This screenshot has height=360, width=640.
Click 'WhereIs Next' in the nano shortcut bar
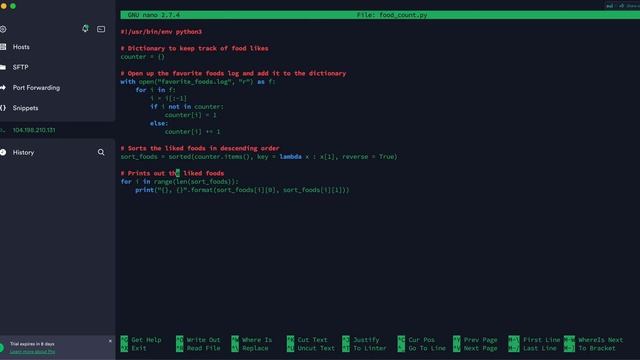click(593, 340)
